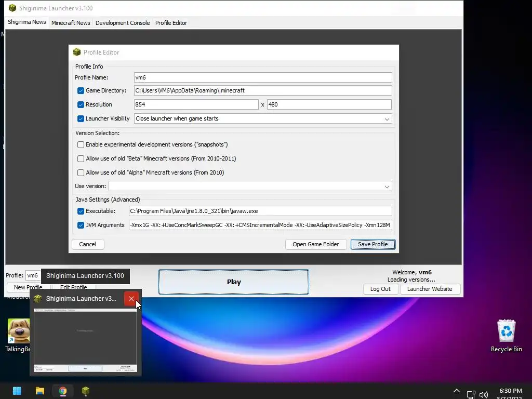The image size is (532, 399).
Task: Open volume control tray icon
Action: (x=484, y=394)
